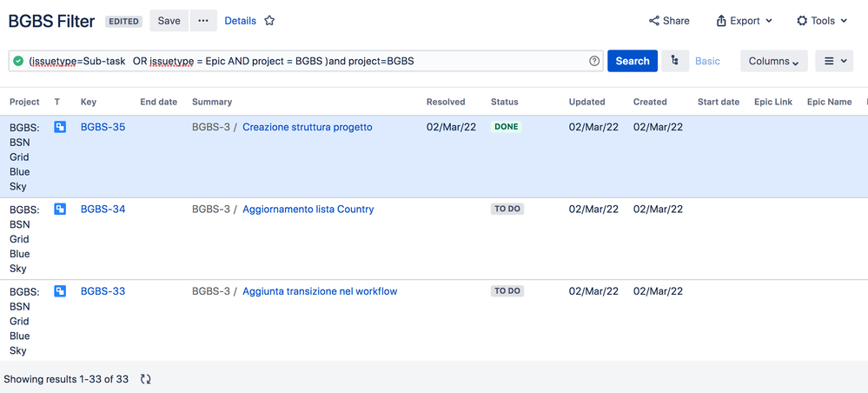Sort by the Start date column header
This screenshot has height=393, width=868.
pos(719,102)
